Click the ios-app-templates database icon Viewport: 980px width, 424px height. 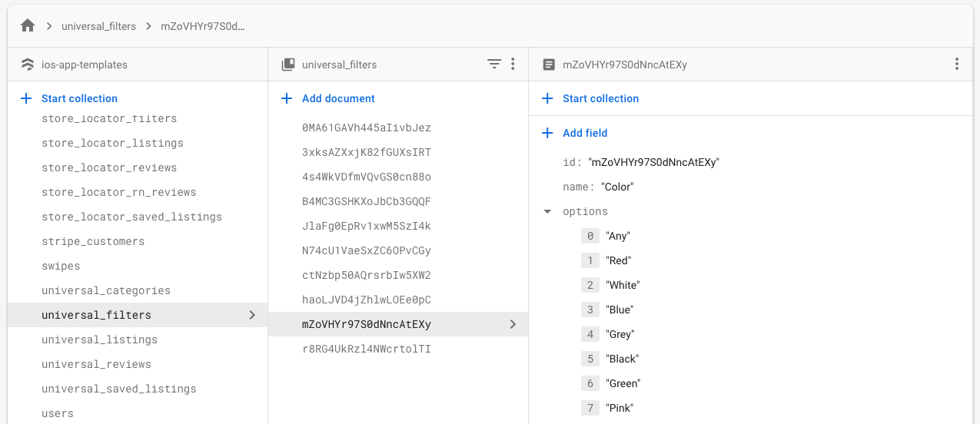click(28, 65)
